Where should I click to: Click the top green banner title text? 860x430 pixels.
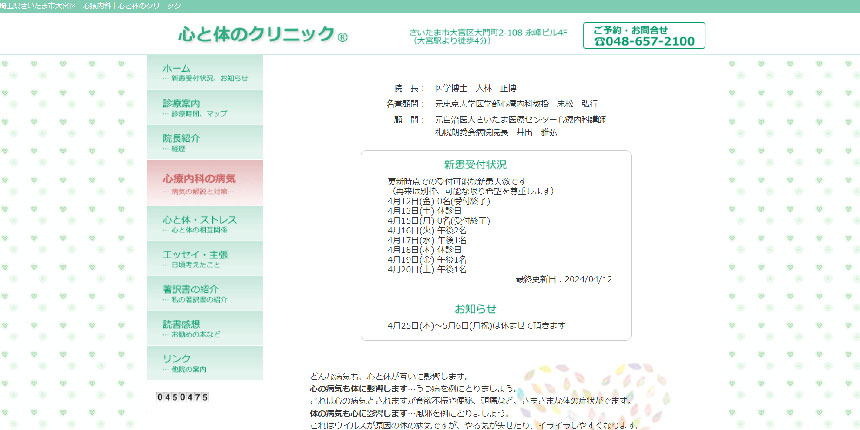[x=90, y=6]
